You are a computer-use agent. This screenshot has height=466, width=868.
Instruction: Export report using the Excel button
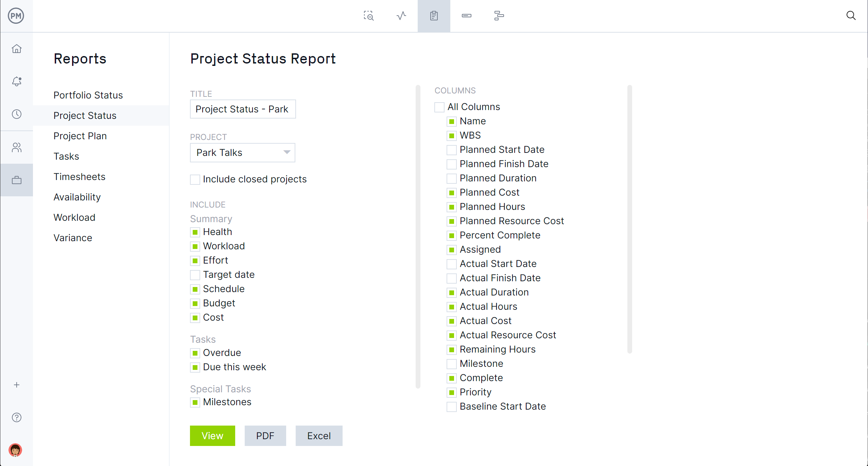[319, 435]
